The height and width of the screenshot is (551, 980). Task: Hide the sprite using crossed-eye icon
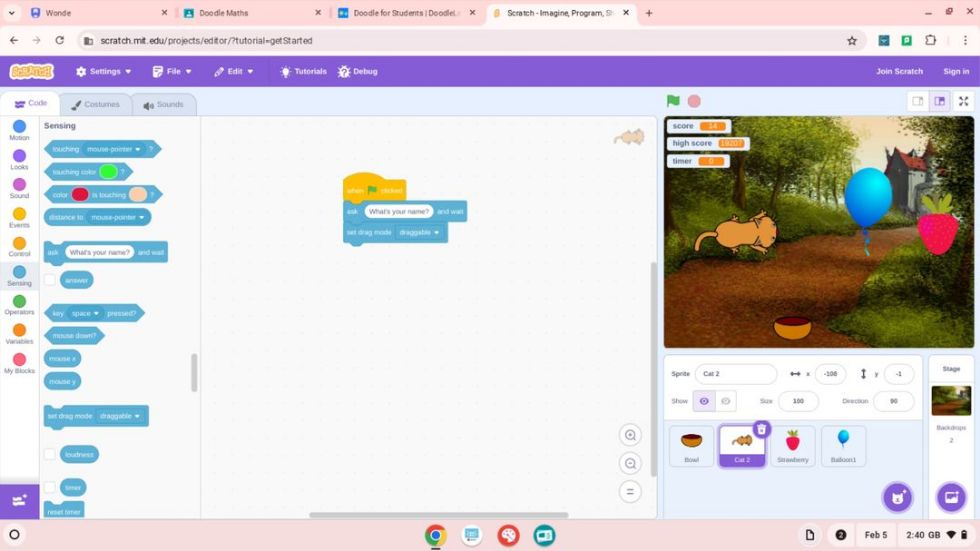tap(726, 401)
